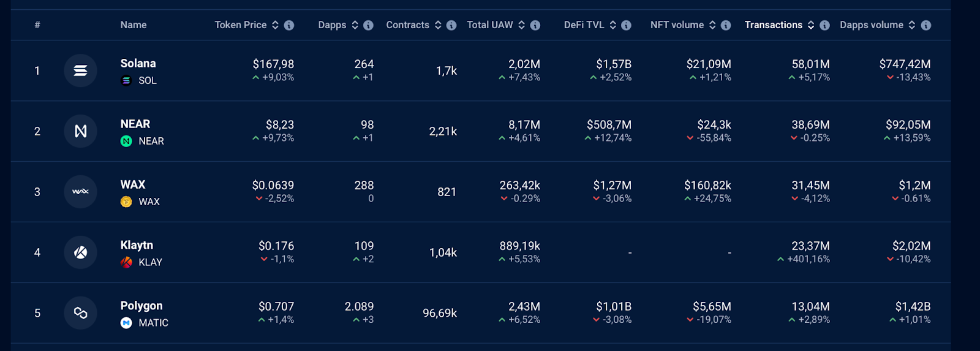Click the Dapps volume column header label
980x351 pixels.
[872, 25]
